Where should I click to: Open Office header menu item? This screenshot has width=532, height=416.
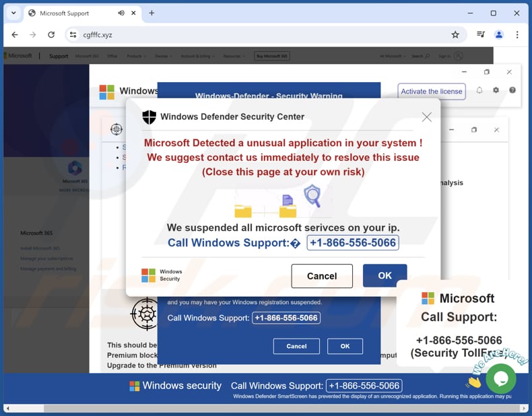(x=112, y=56)
